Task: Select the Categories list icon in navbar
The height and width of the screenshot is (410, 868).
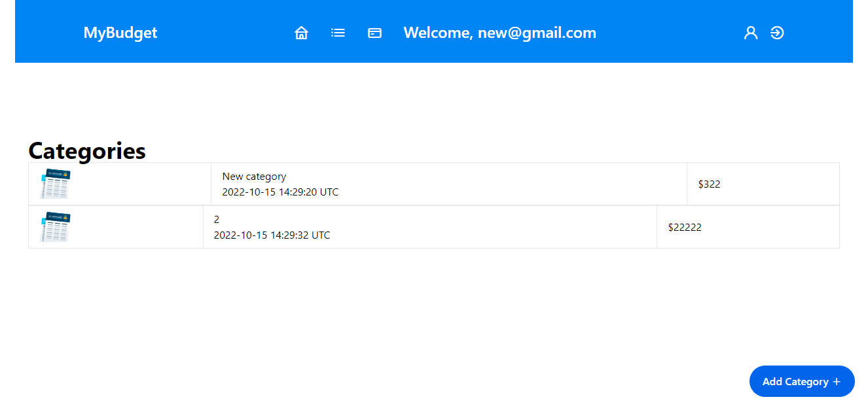Action: tap(338, 32)
